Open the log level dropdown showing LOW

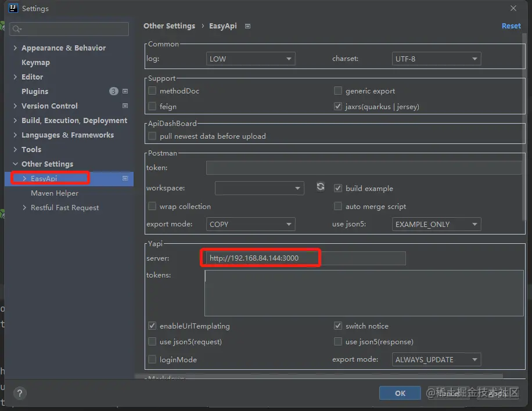click(x=250, y=59)
